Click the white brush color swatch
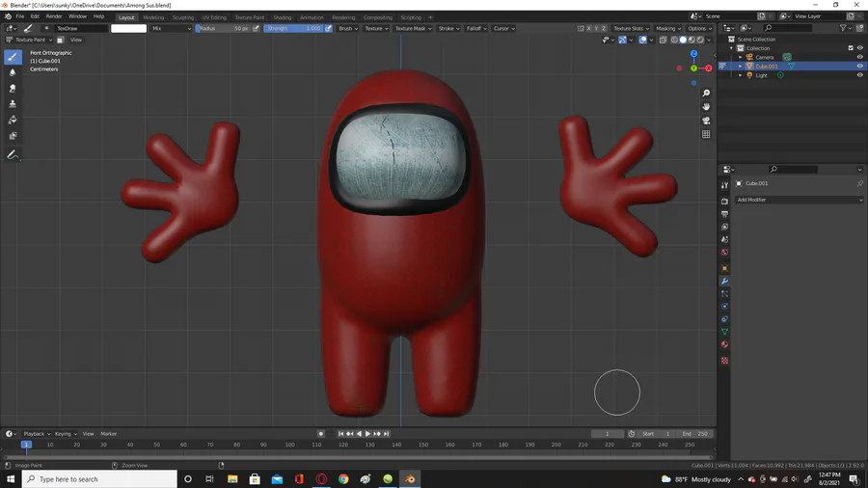The height and width of the screenshot is (488, 868). [x=128, y=28]
